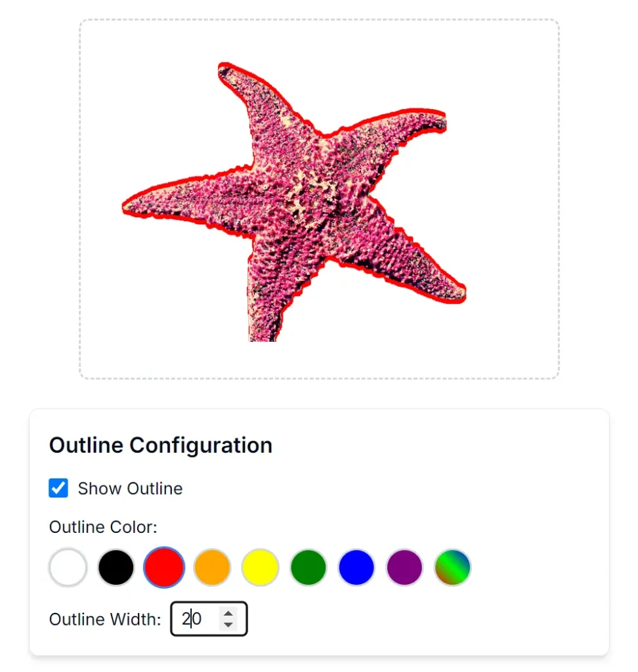Increment the outline width with the up arrow
The height and width of the screenshot is (672, 638).
click(229, 614)
